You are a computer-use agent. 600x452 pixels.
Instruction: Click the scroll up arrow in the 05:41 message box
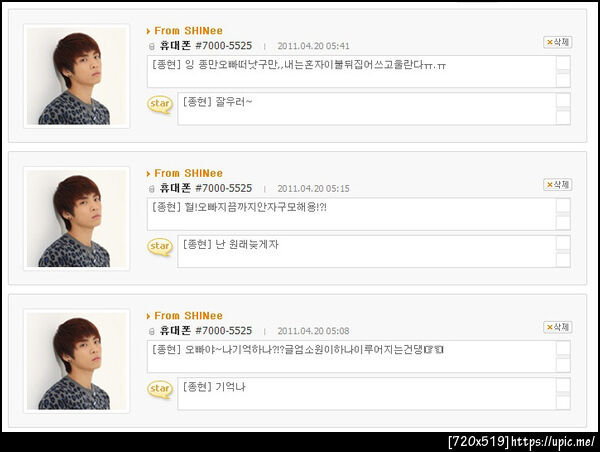563,63
